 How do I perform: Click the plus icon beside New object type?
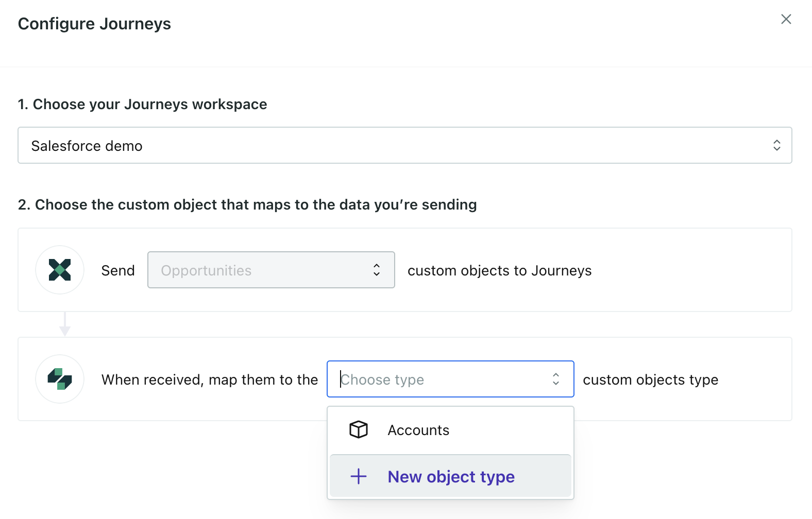click(359, 476)
